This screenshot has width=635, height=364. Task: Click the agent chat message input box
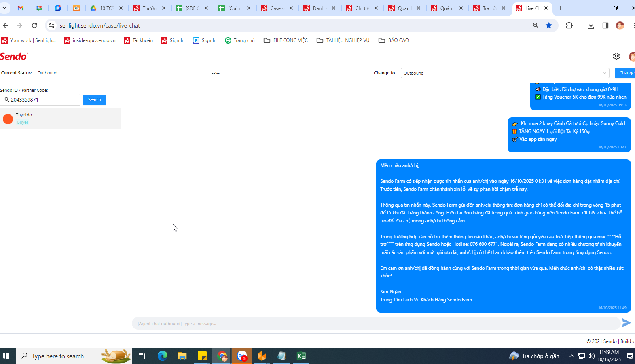pos(376,324)
